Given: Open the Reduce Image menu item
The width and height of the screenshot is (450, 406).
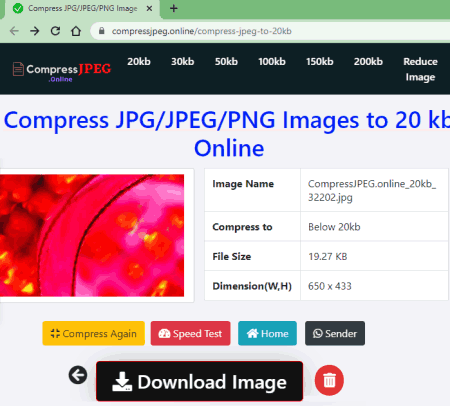Looking at the screenshot, I should (x=420, y=69).
